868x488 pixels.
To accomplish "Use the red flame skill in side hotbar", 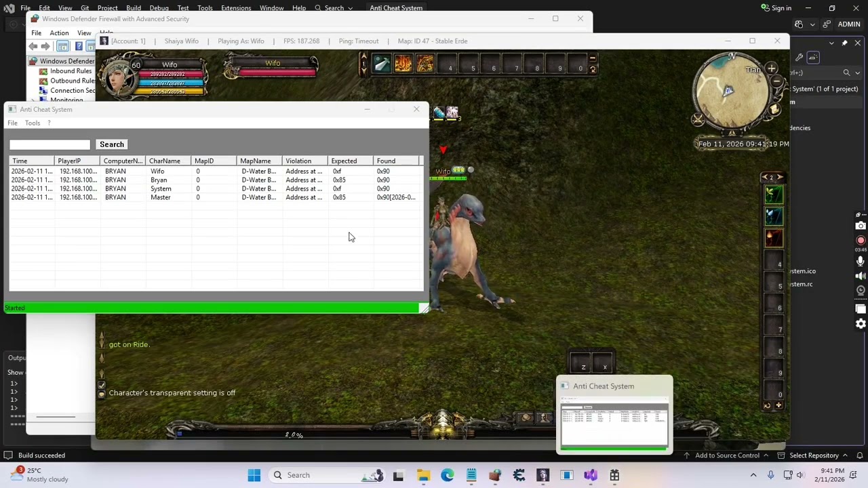I will (x=774, y=238).
